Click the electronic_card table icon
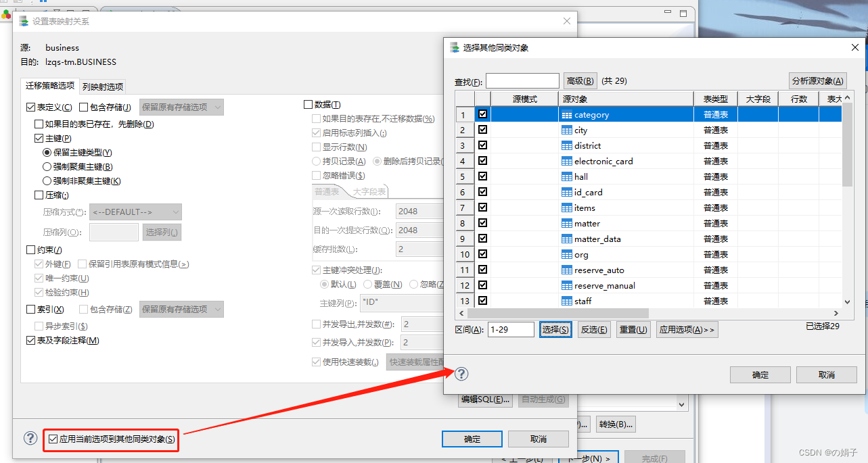 (x=567, y=161)
